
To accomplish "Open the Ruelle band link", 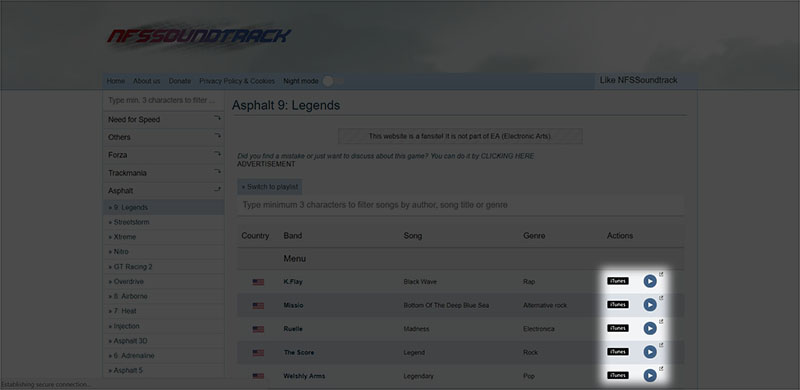I will click(x=293, y=329).
